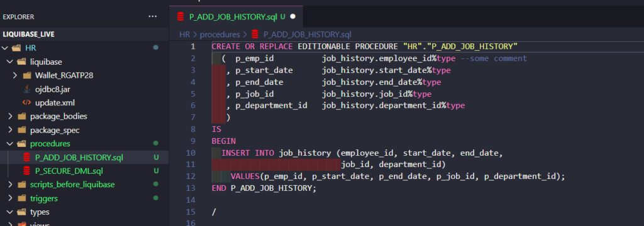Click update.xml XML file icon
Viewport: 644px width, 226px height.
coord(26,102)
